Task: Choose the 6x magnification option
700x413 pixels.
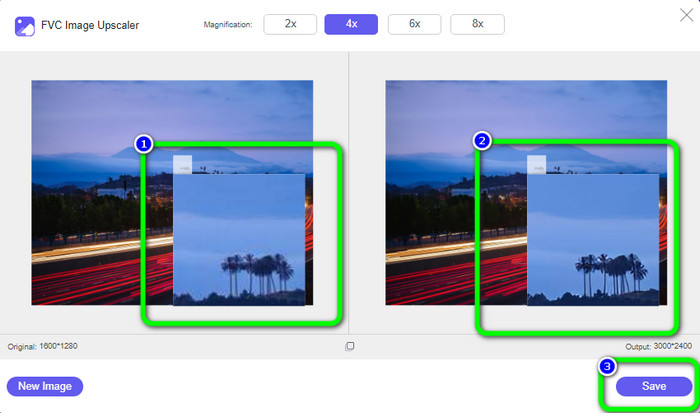Action: coord(415,24)
